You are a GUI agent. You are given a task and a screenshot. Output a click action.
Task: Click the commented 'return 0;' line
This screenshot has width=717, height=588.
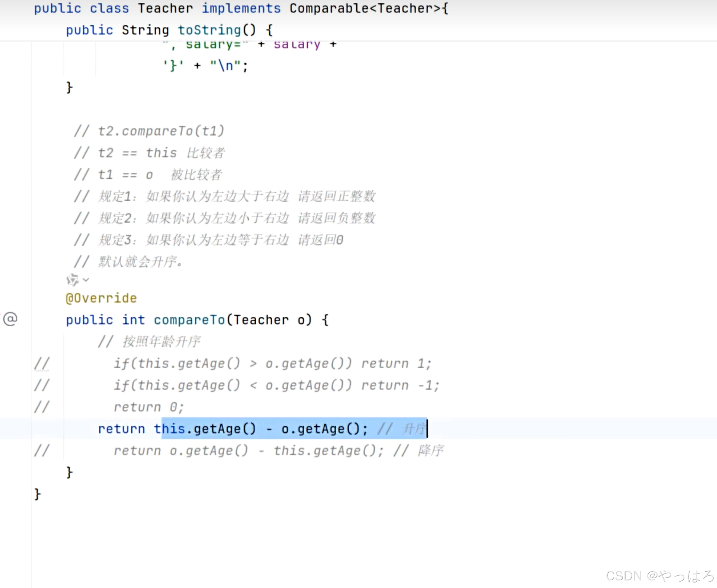click(x=149, y=407)
